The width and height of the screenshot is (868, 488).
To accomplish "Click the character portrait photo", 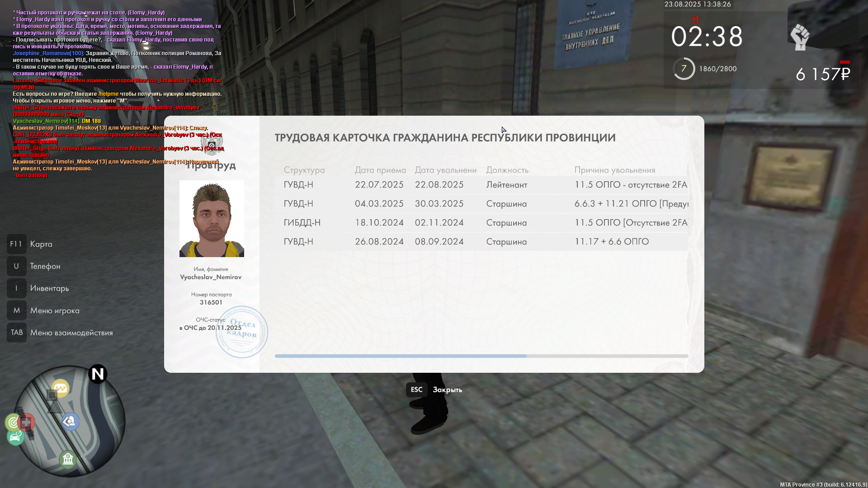I will 212,219.
